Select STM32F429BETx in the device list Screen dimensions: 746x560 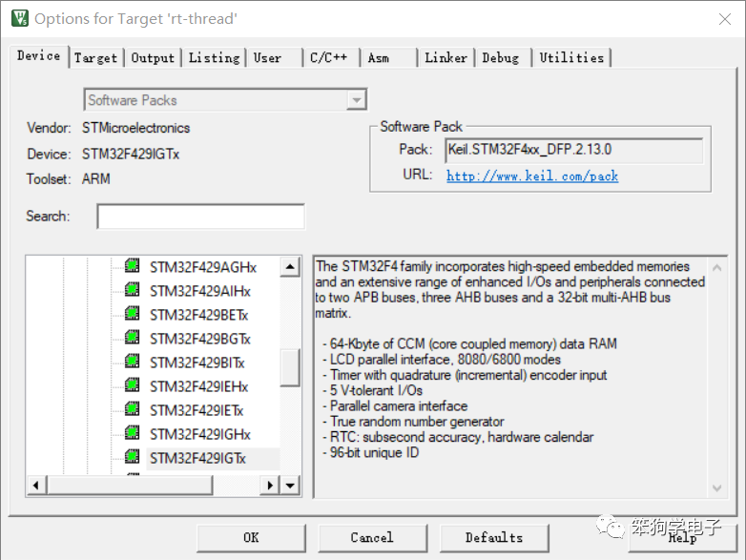[x=198, y=315]
